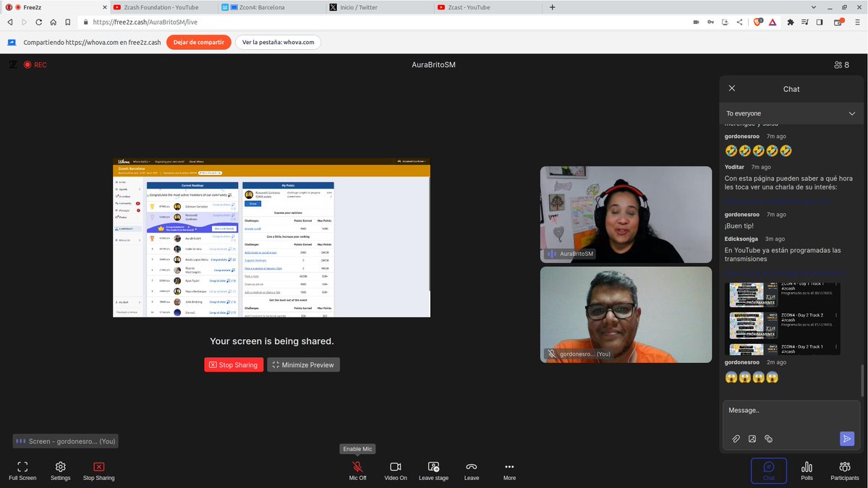Bookmark this page
The image size is (868, 488).
click(67, 22)
